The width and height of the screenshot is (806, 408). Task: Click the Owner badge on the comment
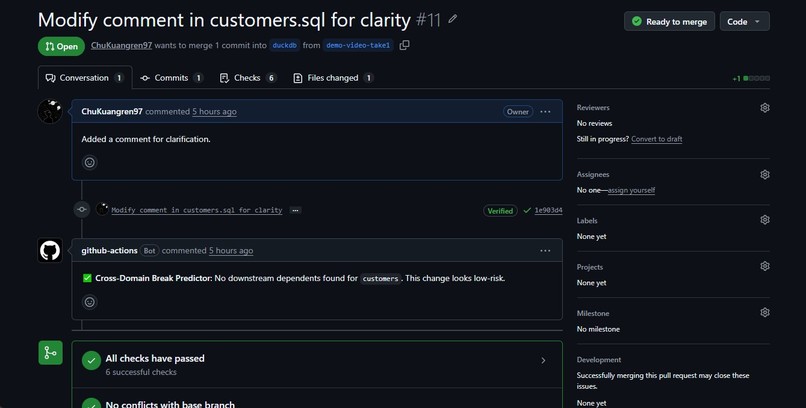click(518, 112)
